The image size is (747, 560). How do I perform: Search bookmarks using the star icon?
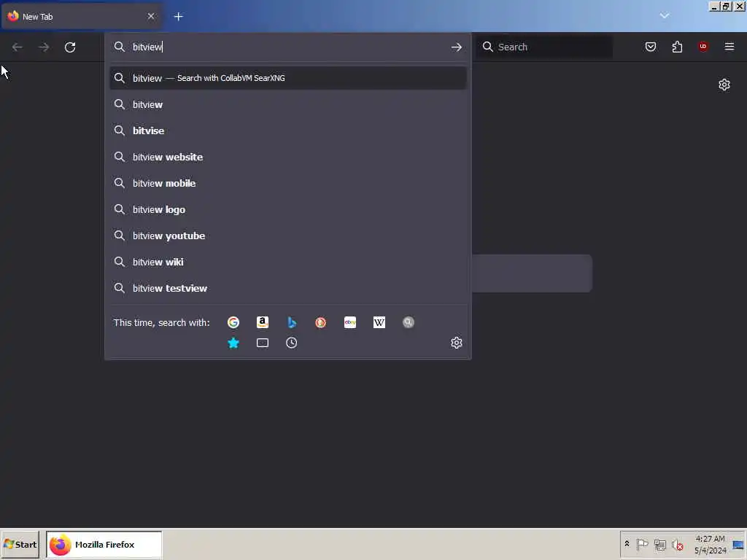[x=233, y=343]
